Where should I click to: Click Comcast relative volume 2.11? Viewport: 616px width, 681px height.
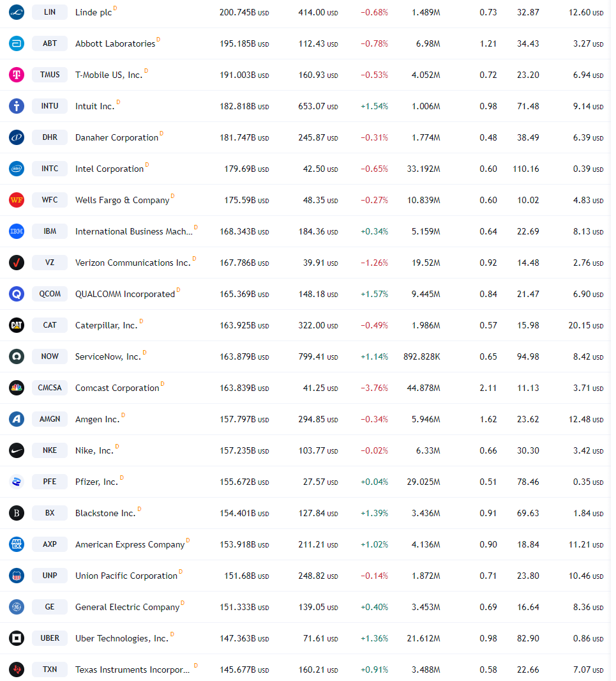(x=488, y=388)
